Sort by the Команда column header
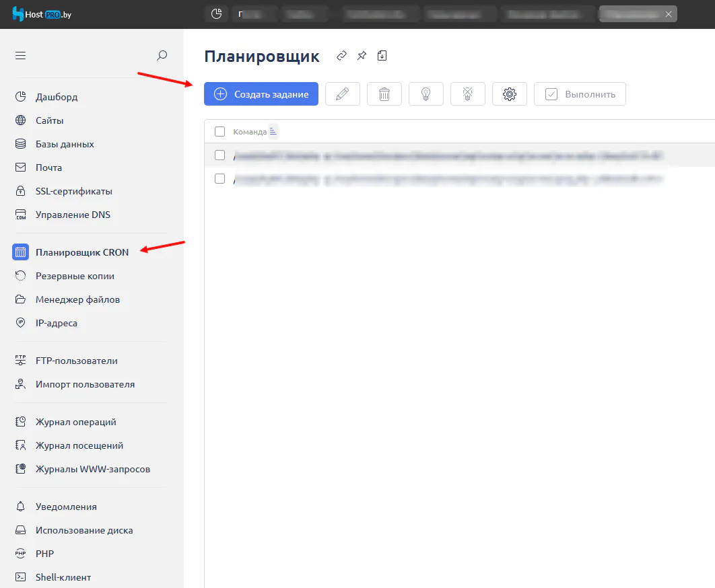Viewport: 715px width, 588px height. (x=250, y=132)
